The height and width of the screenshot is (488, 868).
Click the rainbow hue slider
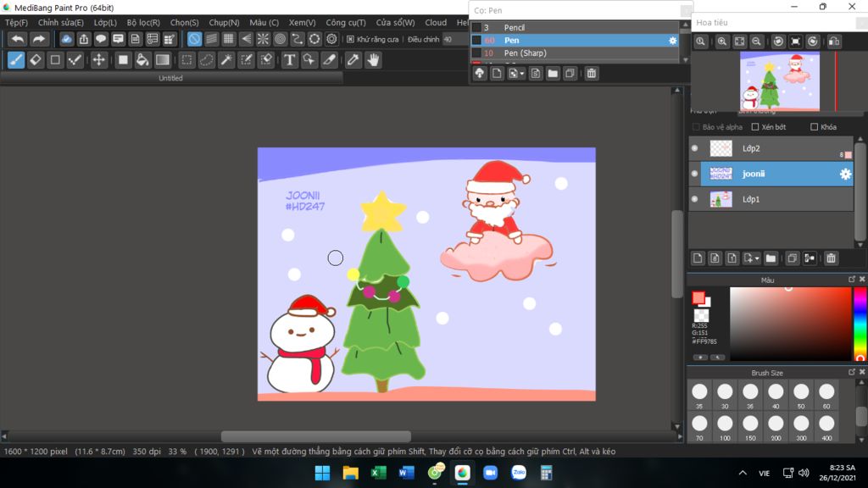click(860, 324)
